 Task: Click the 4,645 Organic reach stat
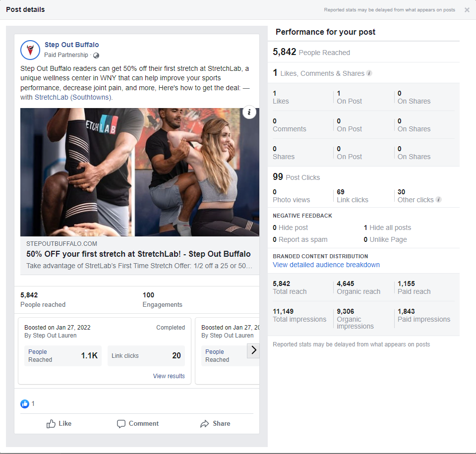358,287
